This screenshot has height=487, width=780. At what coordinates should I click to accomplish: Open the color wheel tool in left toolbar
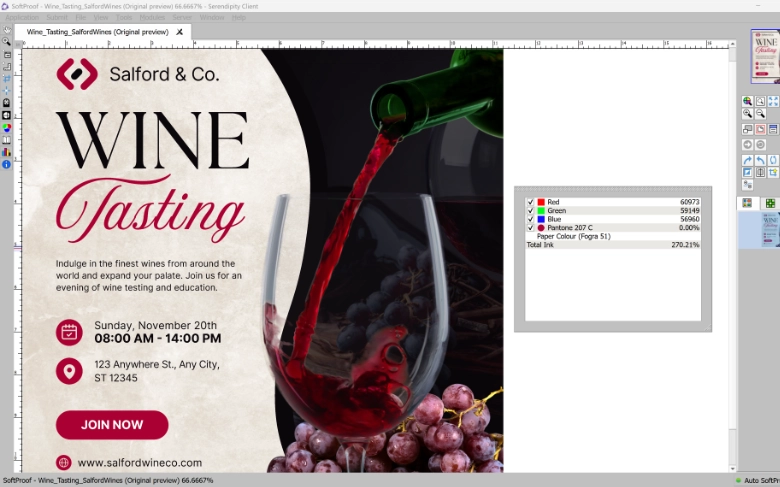point(7,127)
